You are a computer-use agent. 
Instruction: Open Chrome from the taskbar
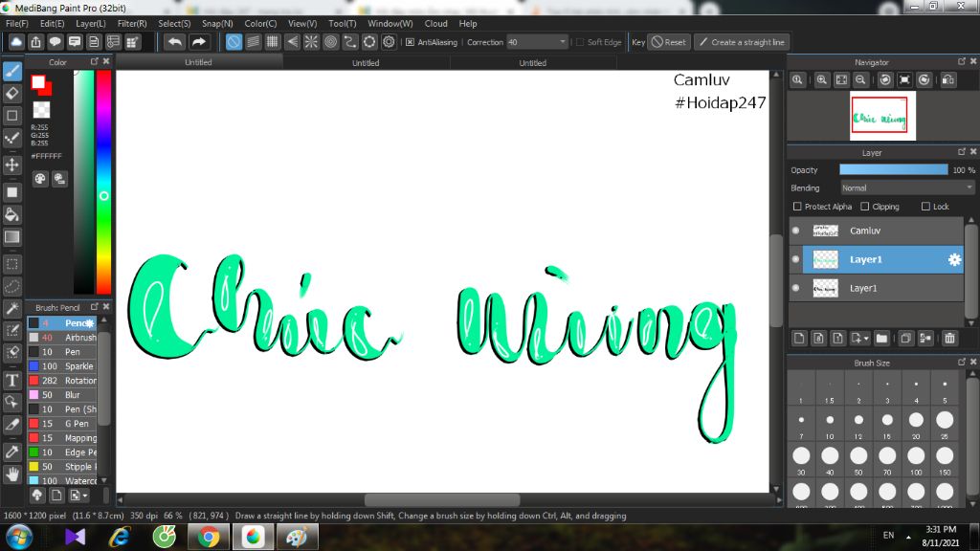[209, 537]
